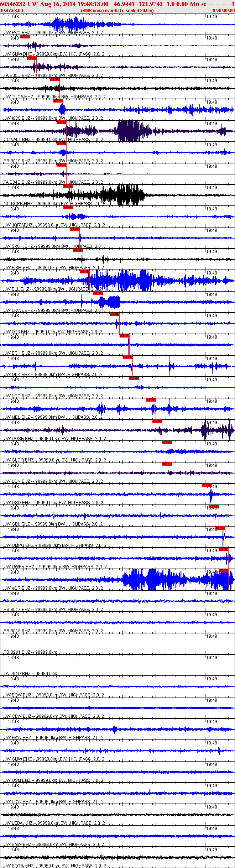Pick the red marker on the E04D trace
The height and width of the screenshot is (868, 235).
[61, 165]
